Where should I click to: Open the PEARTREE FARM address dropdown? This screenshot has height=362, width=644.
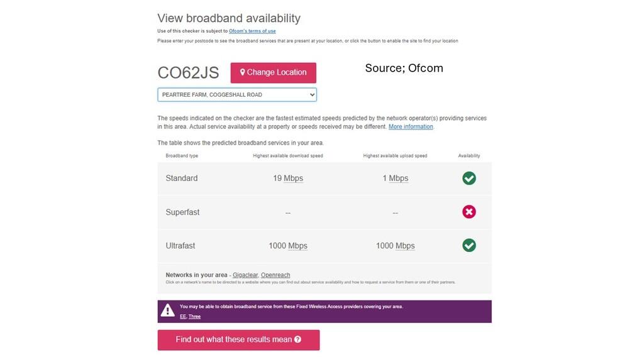click(x=237, y=95)
